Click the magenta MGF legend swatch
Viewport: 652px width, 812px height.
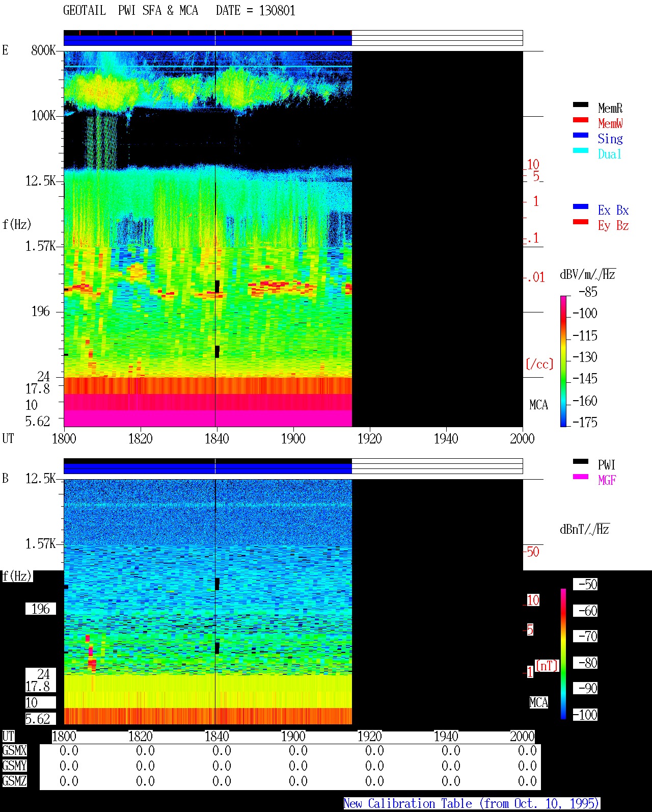(x=581, y=477)
